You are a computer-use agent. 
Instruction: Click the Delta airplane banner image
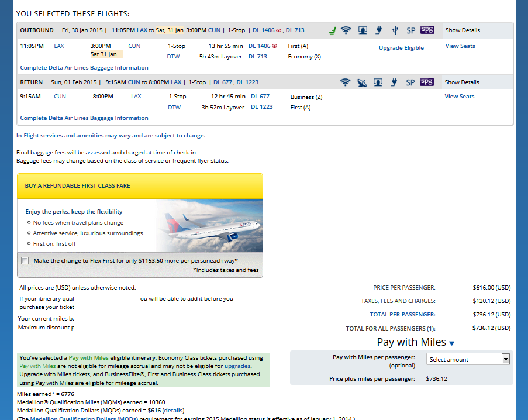coord(209,225)
